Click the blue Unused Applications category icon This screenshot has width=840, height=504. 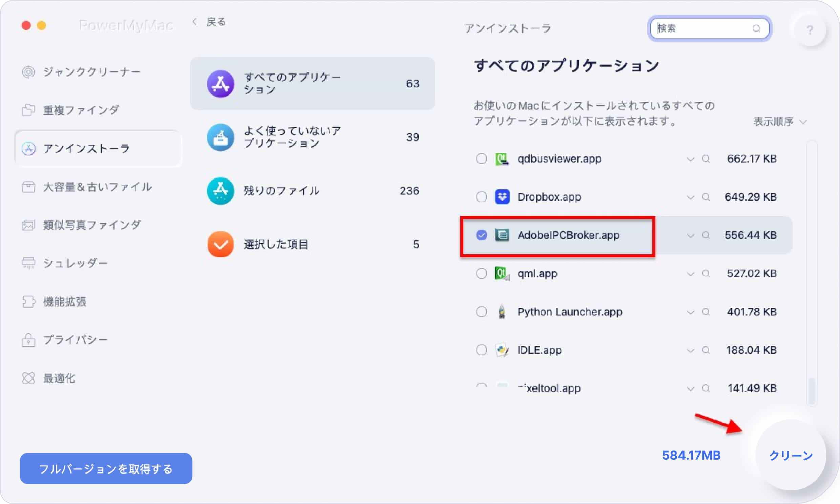tap(221, 137)
